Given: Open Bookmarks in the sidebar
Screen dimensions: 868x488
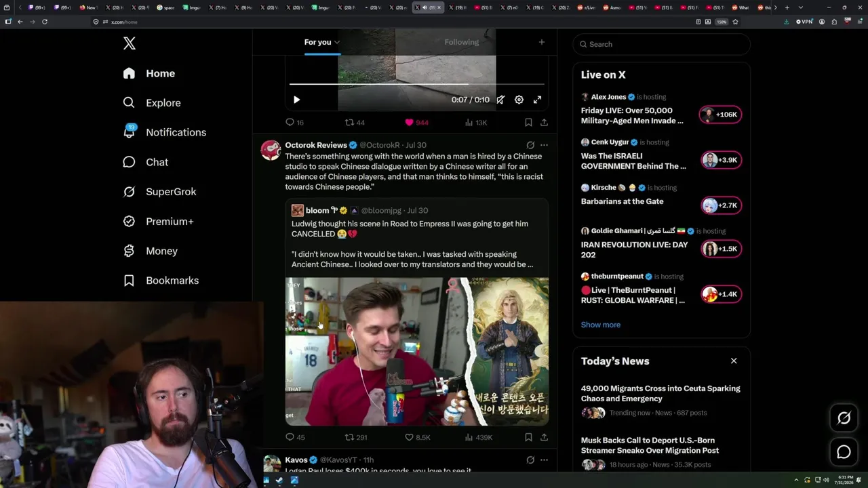Looking at the screenshot, I should tap(161, 281).
